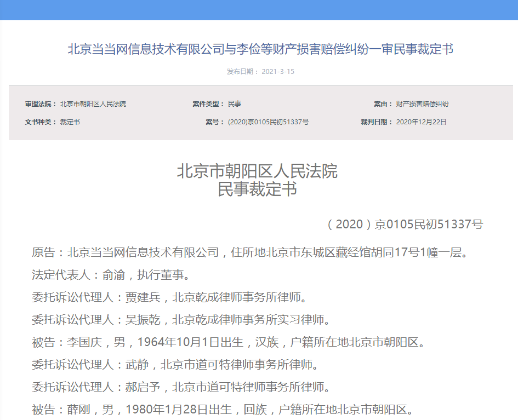Click defendant line 被告：李国庆

pos(229,342)
